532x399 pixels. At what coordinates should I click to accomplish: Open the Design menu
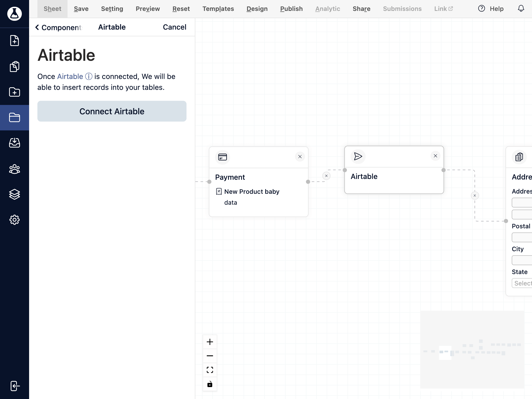click(x=257, y=9)
